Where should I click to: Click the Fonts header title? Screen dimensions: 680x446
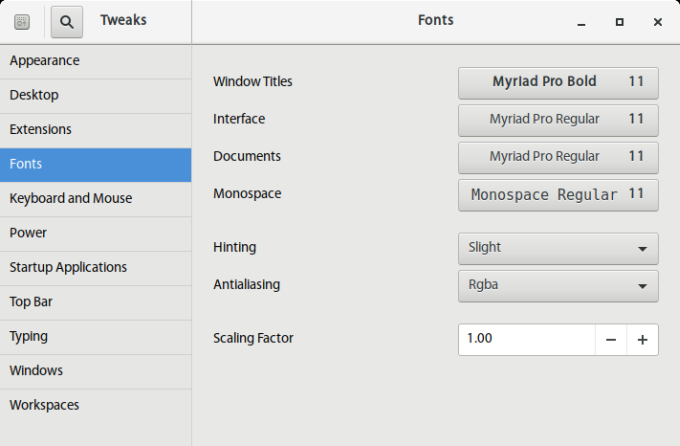pyautogui.click(x=435, y=20)
